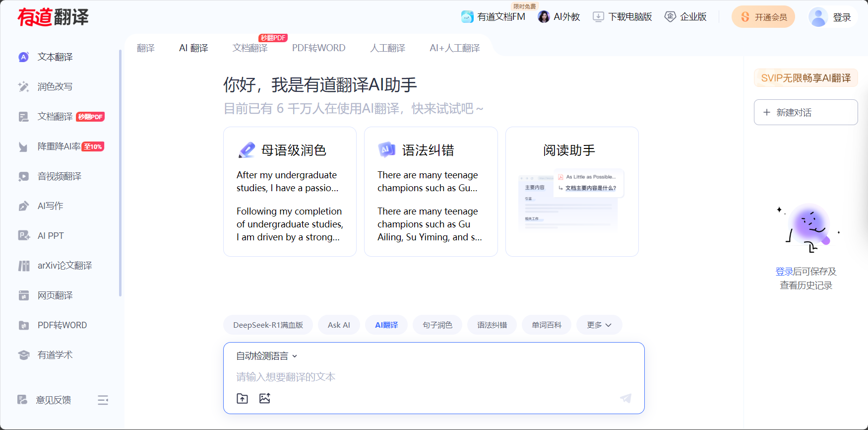Click 登录 in the header
The height and width of the screenshot is (430, 868).
coord(842,17)
